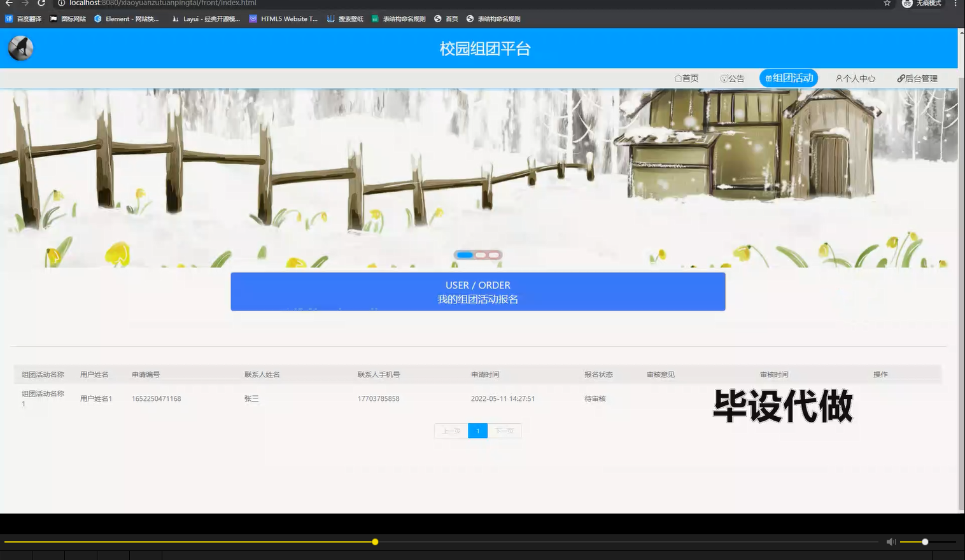This screenshot has height=560, width=965.
Task: Click the 审核意见 column header
Action: click(x=661, y=374)
